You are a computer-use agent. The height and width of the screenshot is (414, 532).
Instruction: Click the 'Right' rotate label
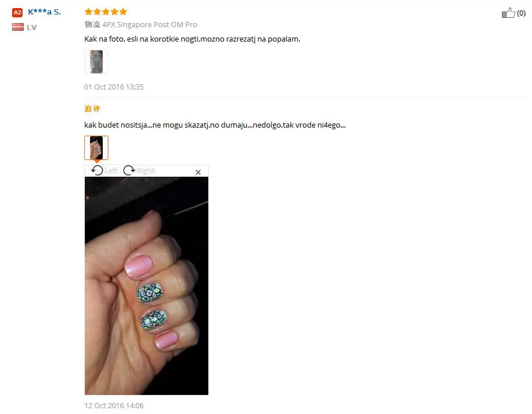tap(145, 170)
